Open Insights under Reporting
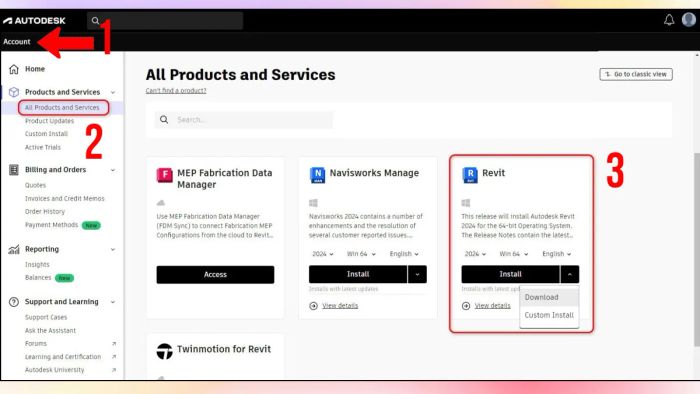The image size is (700, 394). (37, 265)
